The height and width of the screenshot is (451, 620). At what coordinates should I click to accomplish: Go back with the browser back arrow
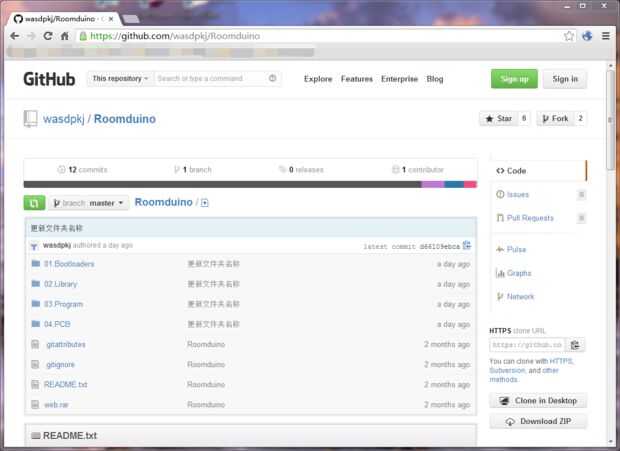[x=15, y=36]
